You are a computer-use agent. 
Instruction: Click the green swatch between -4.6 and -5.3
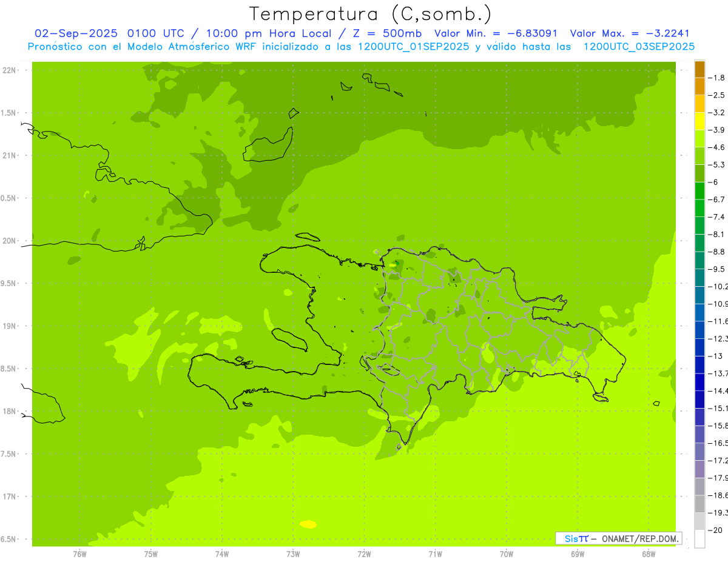(x=699, y=156)
